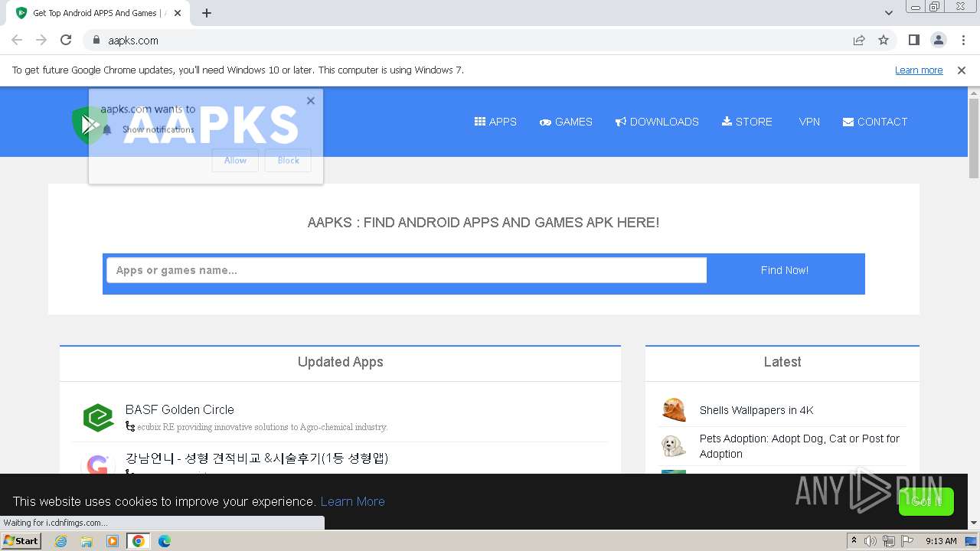Open a new browser tab
This screenshot has width=980, height=551.
click(x=207, y=13)
